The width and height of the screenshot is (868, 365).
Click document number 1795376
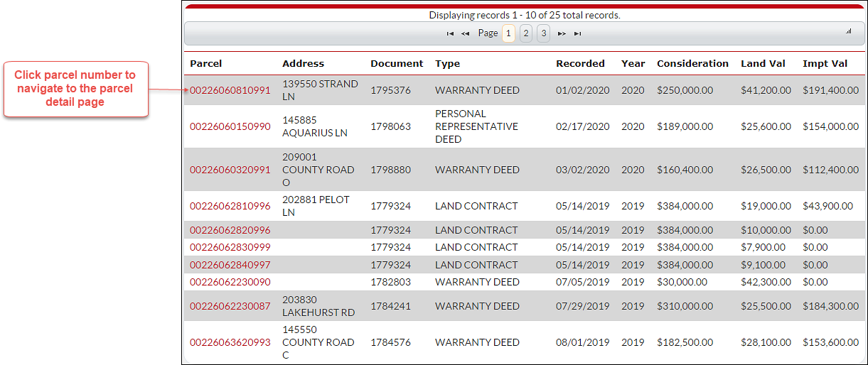point(390,90)
